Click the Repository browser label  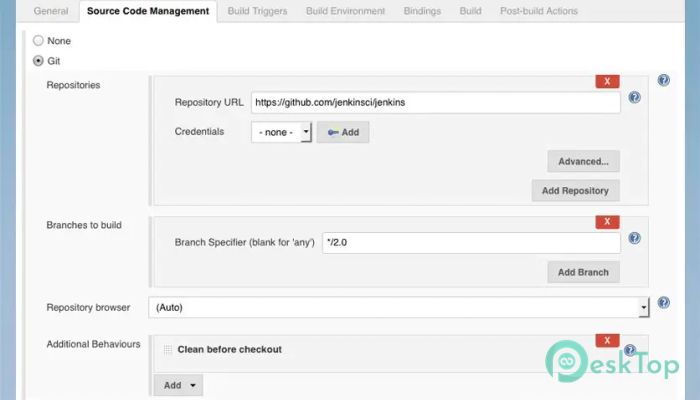tap(88, 308)
